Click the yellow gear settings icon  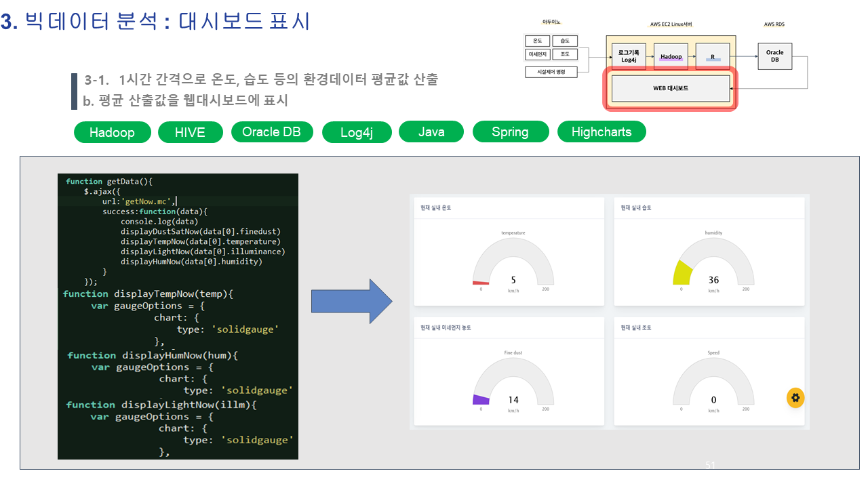(795, 398)
